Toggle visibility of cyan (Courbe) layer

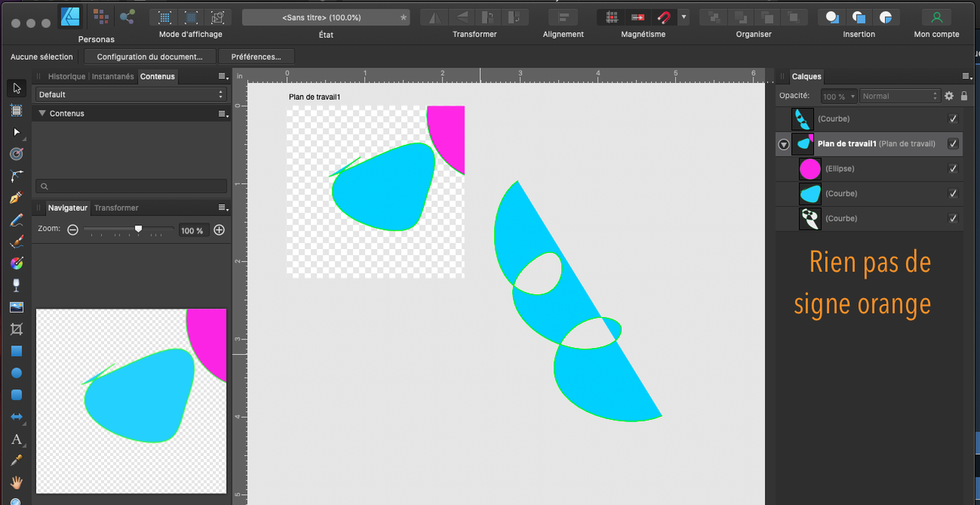coord(953,193)
